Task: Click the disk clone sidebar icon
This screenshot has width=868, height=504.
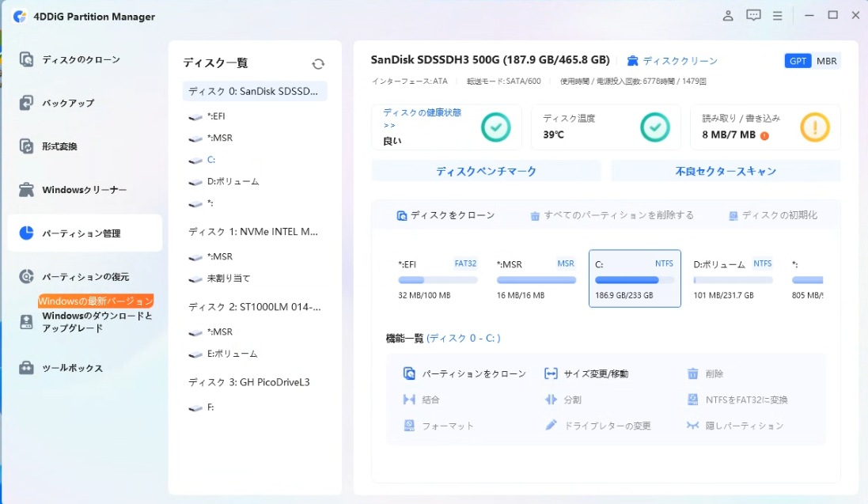Action: 26,59
